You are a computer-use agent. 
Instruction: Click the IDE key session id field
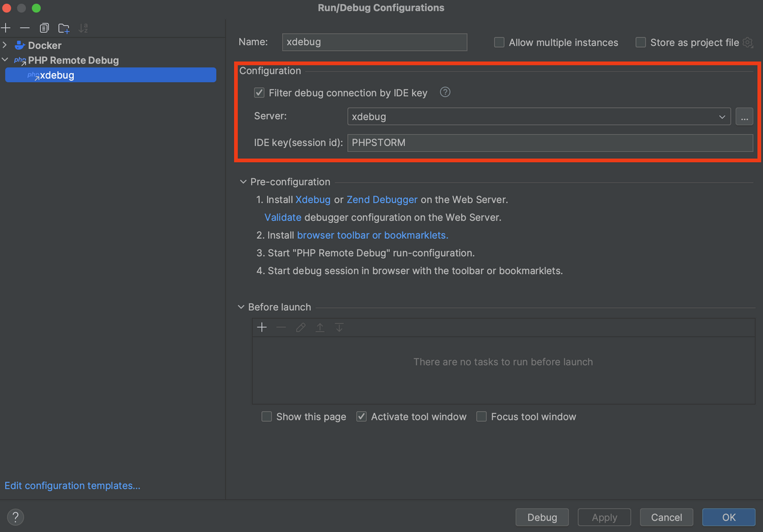point(551,143)
